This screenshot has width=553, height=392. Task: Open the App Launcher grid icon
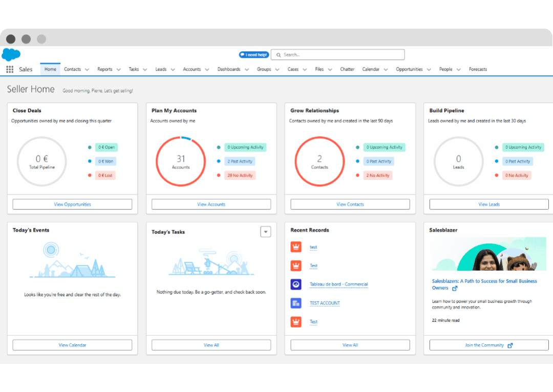10,70
